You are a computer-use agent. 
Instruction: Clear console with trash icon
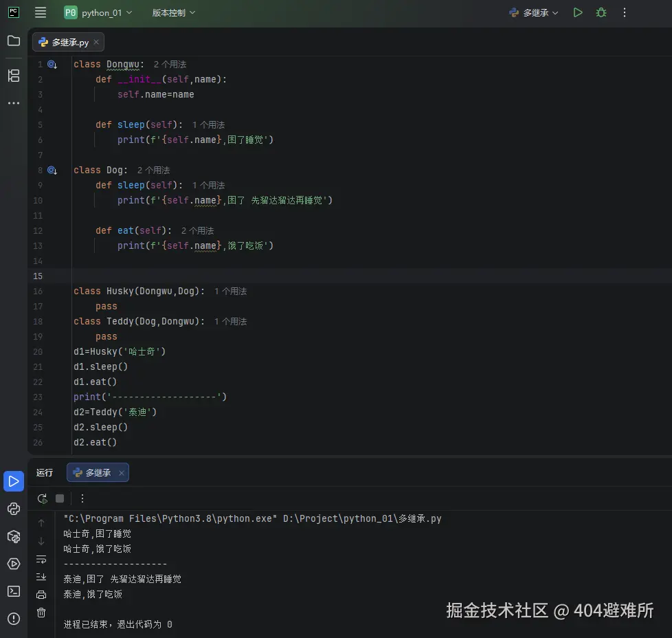(41, 613)
